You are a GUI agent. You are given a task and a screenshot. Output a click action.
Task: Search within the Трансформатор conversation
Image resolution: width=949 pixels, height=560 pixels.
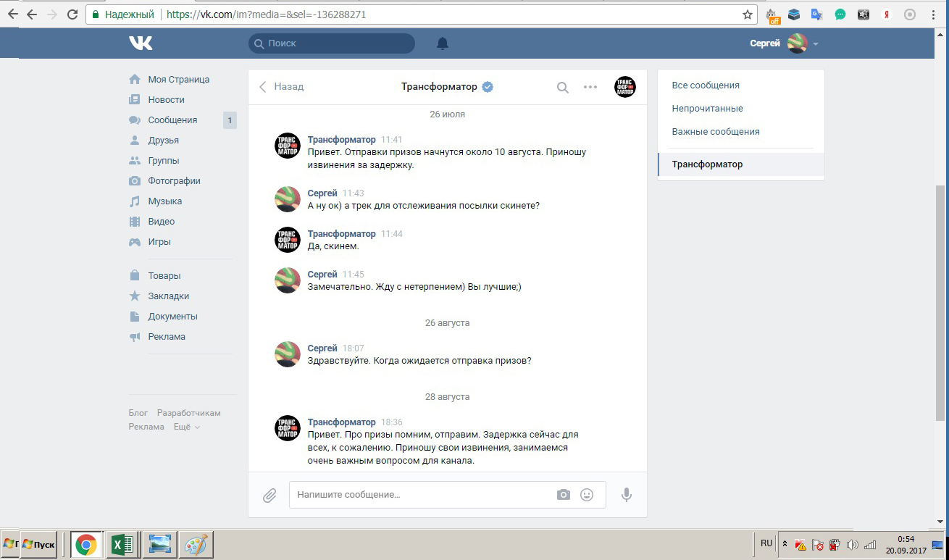[x=562, y=87]
